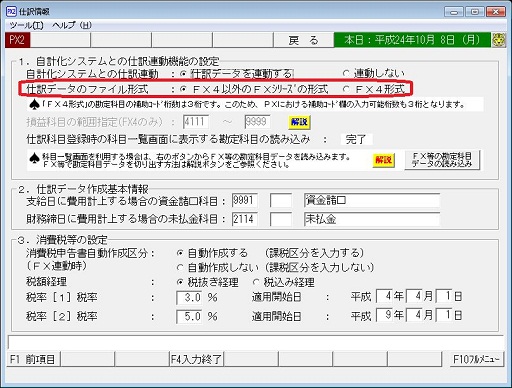This screenshot has height=388, width=512.
Task: Select 税込み経理 radio button
Action: pos(256,282)
